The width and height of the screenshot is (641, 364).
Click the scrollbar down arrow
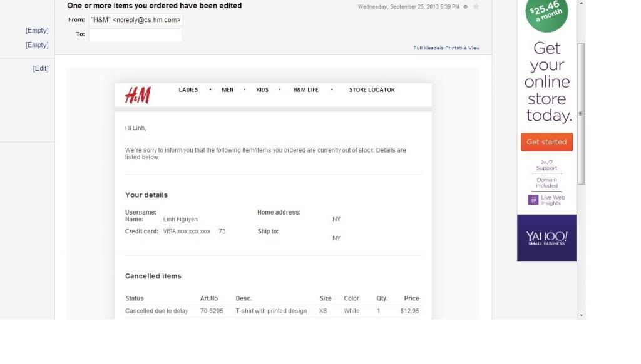pyautogui.click(x=582, y=315)
